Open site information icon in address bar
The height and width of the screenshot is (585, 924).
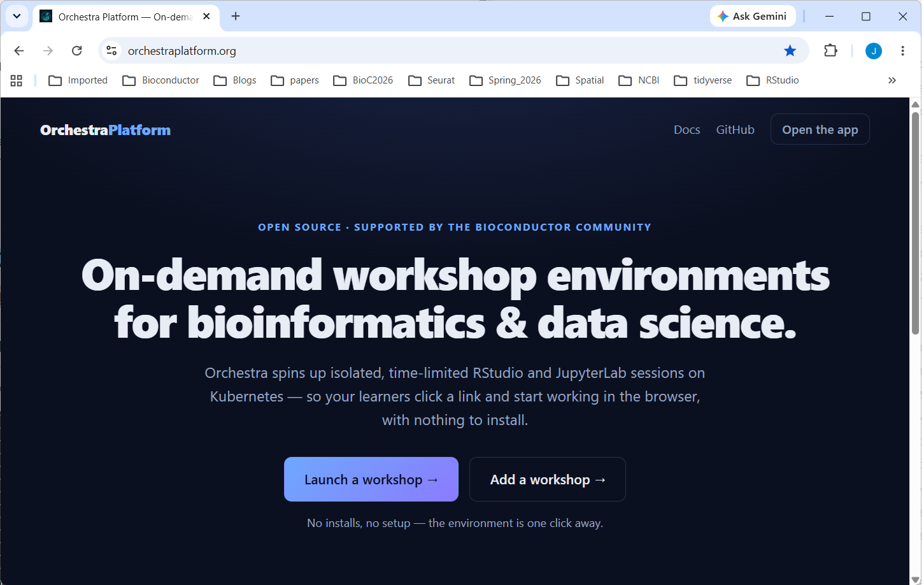click(111, 51)
